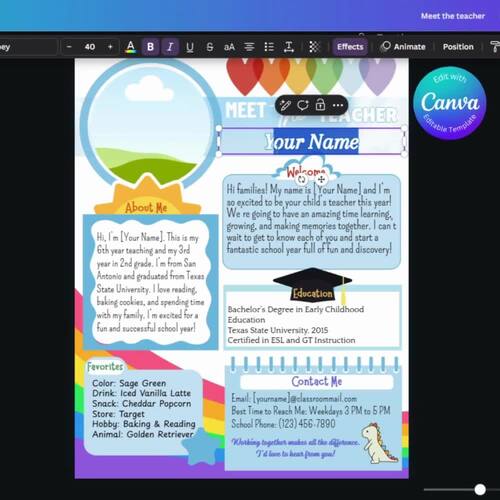Click the Texas State University, 2015 line

[278, 330]
